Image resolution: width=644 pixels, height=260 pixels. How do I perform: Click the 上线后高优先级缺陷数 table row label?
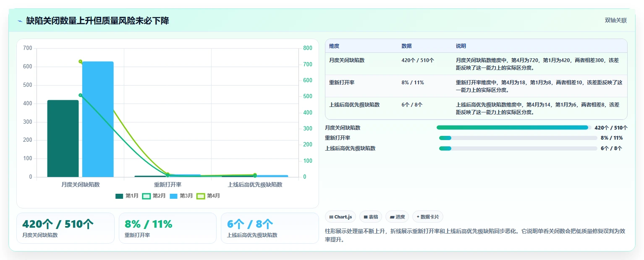coord(354,105)
